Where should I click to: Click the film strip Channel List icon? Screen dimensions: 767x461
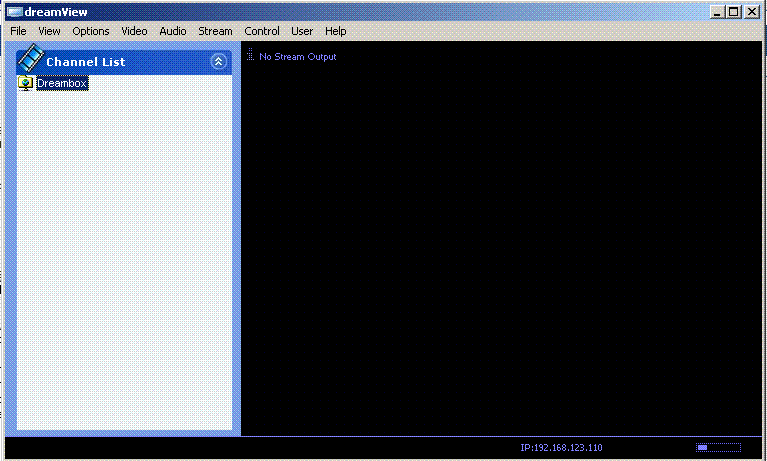(31, 58)
